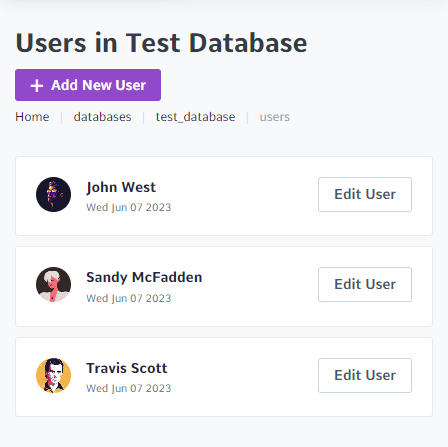
Task: Edit user John West
Action: coord(365,194)
